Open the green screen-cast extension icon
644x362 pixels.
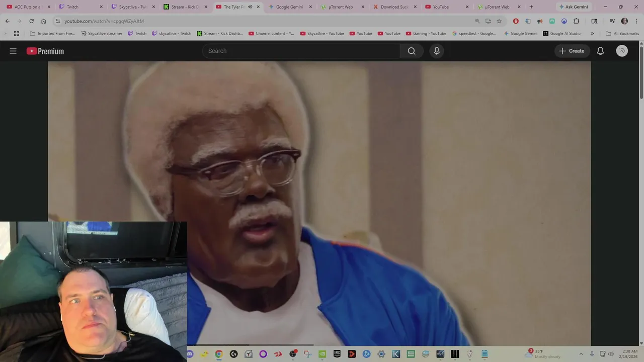point(552,21)
